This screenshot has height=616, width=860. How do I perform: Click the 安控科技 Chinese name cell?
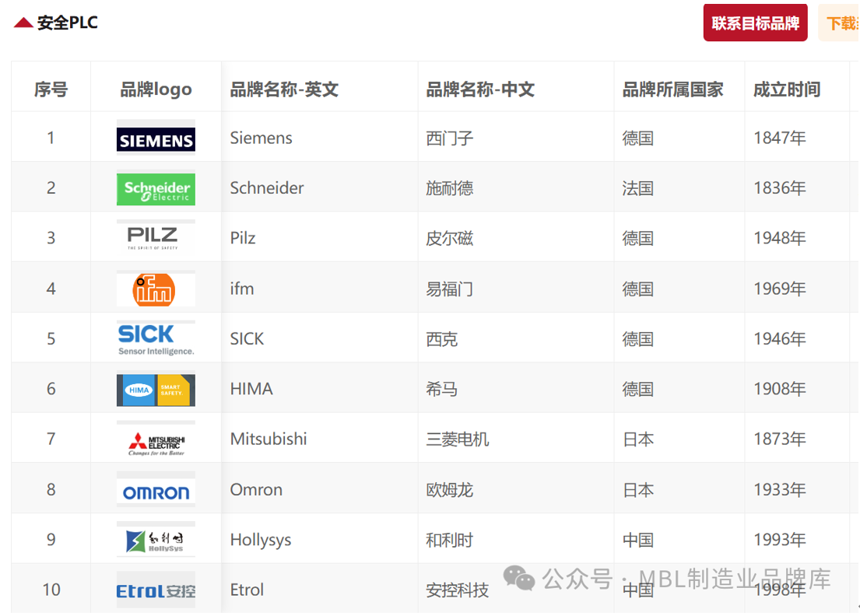tap(516, 590)
